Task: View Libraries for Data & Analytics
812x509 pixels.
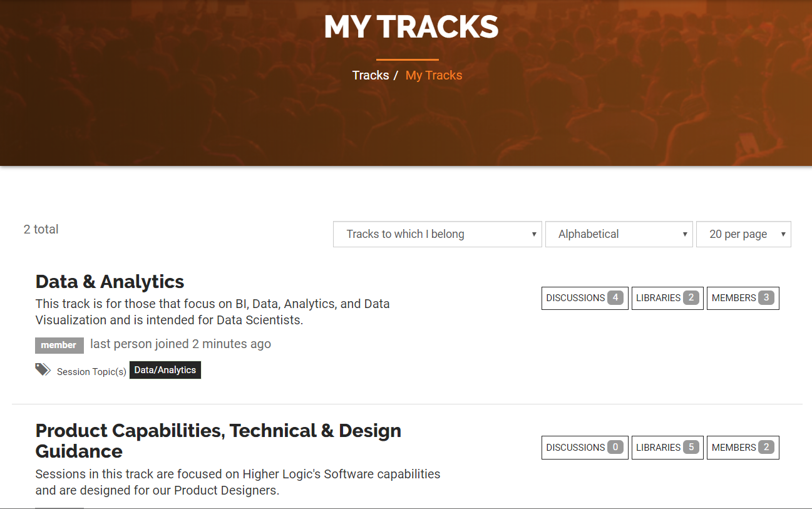Action: pos(667,298)
